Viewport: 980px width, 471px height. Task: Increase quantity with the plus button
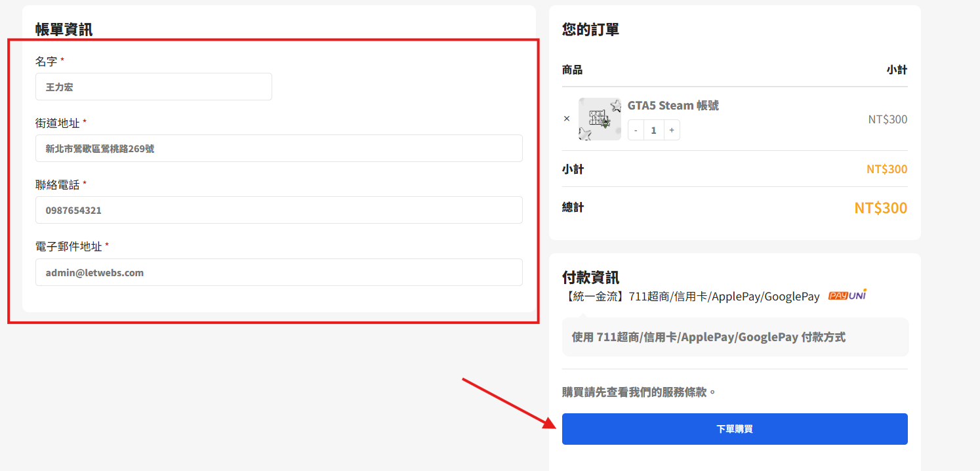click(x=671, y=131)
